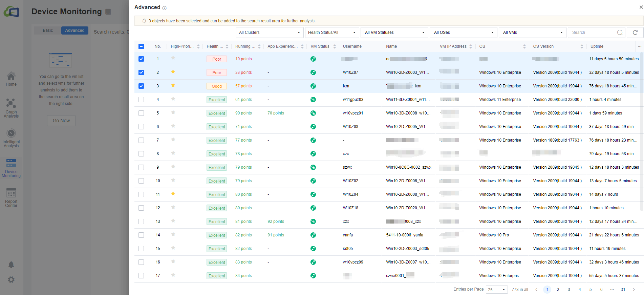The width and height of the screenshot is (644, 295).
Task: Click the VM status icon in row 5
Action: click(313, 113)
